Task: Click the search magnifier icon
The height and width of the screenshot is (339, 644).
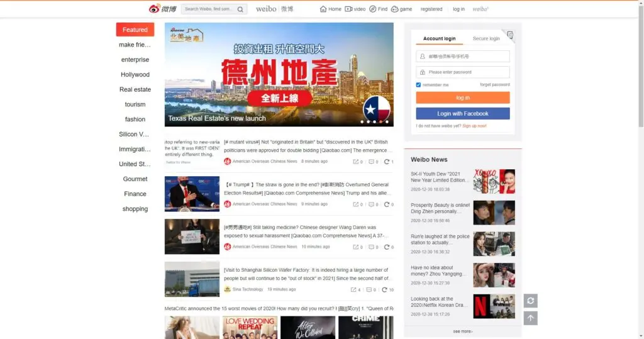Action: tap(240, 9)
